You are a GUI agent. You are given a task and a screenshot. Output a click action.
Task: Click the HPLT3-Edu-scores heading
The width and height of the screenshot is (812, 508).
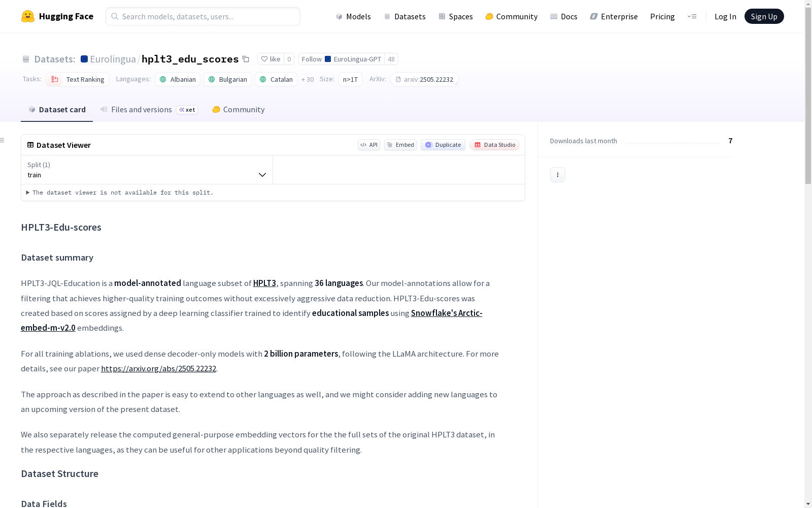tap(61, 227)
